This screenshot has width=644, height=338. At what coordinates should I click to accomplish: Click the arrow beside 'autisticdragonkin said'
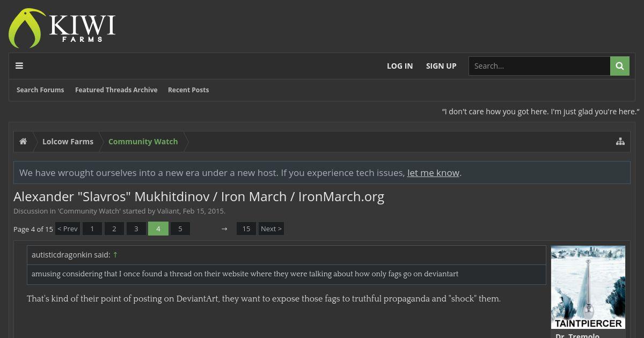click(115, 255)
